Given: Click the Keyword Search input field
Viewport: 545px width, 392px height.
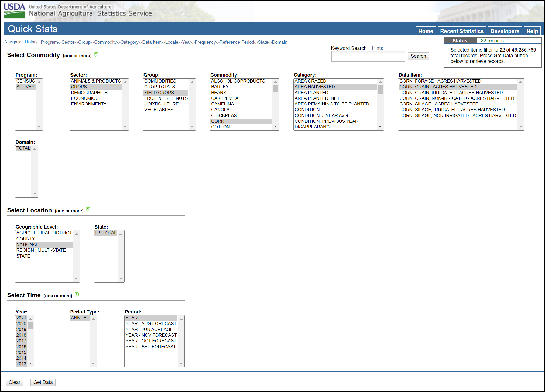Looking at the screenshot, I should pyautogui.click(x=368, y=56).
